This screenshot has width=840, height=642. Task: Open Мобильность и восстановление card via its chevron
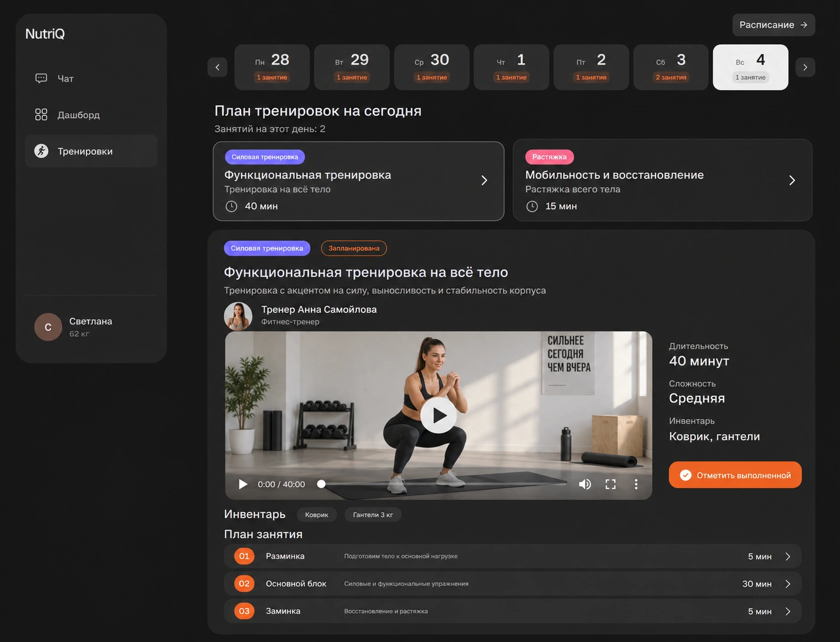(x=792, y=180)
